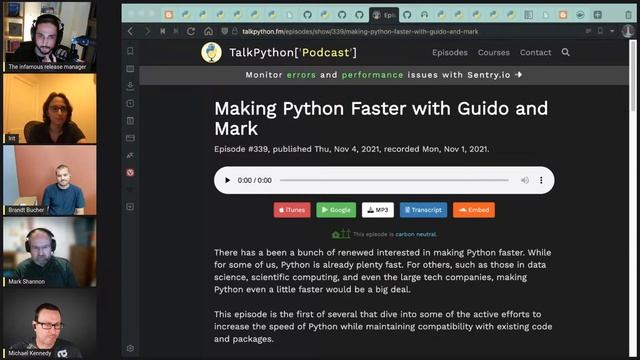Click the episode title heading

pyautogui.click(x=381, y=118)
